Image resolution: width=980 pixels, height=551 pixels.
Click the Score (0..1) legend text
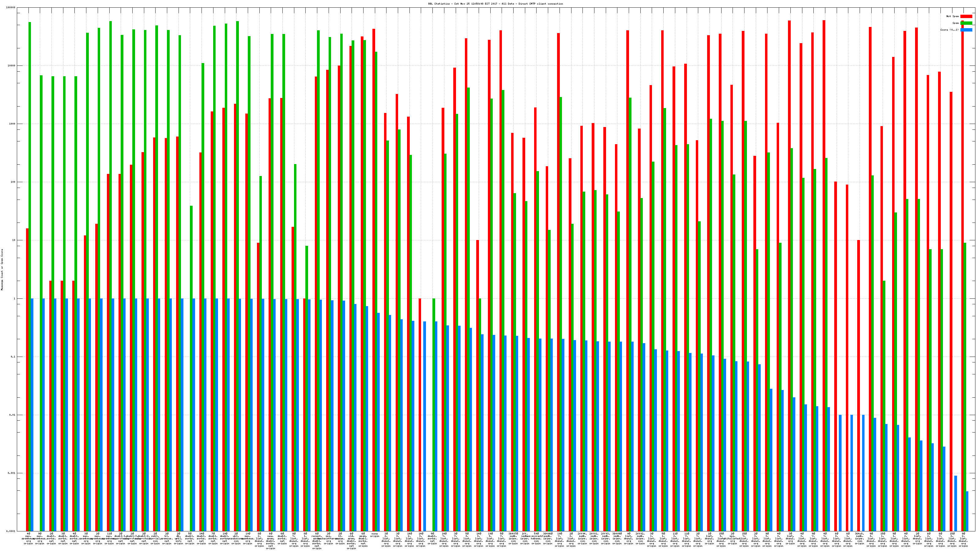coord(950,30)
